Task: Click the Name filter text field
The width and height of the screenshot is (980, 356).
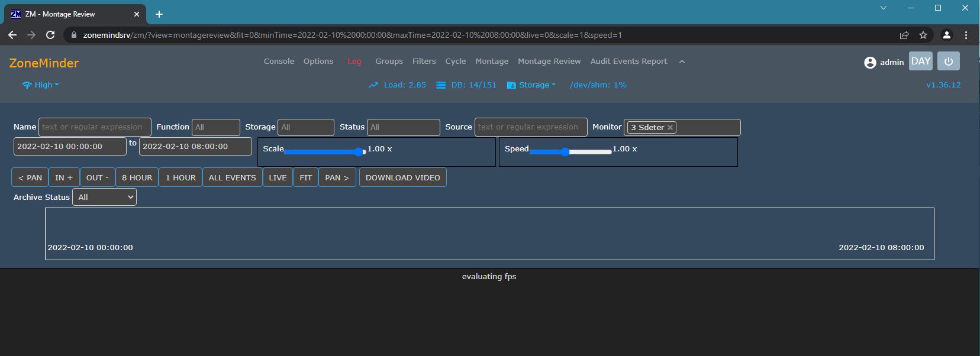Action: pos(95,127)
